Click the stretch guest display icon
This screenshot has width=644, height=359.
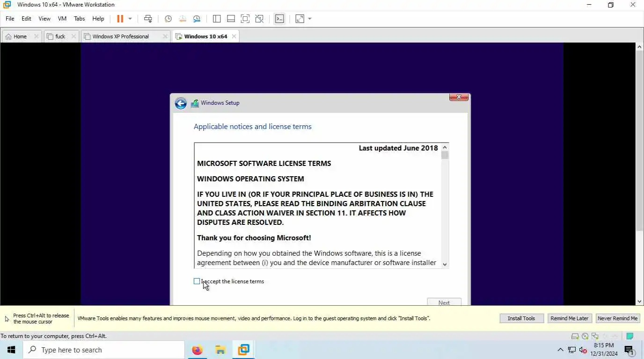click(300, 19)
